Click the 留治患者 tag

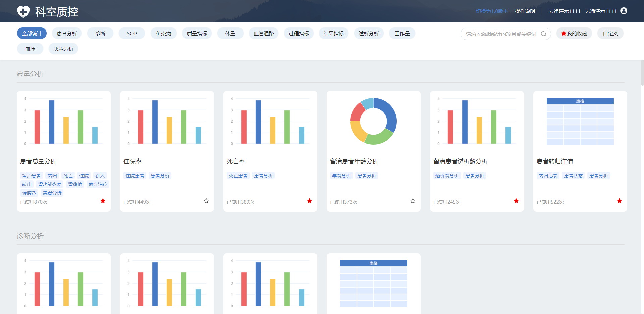click(x=32, y=176)
